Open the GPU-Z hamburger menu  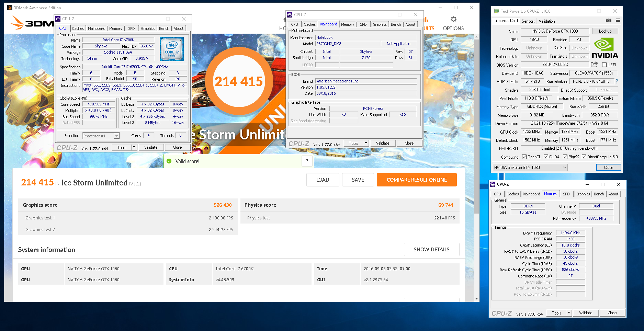click(x=618, y=21)
